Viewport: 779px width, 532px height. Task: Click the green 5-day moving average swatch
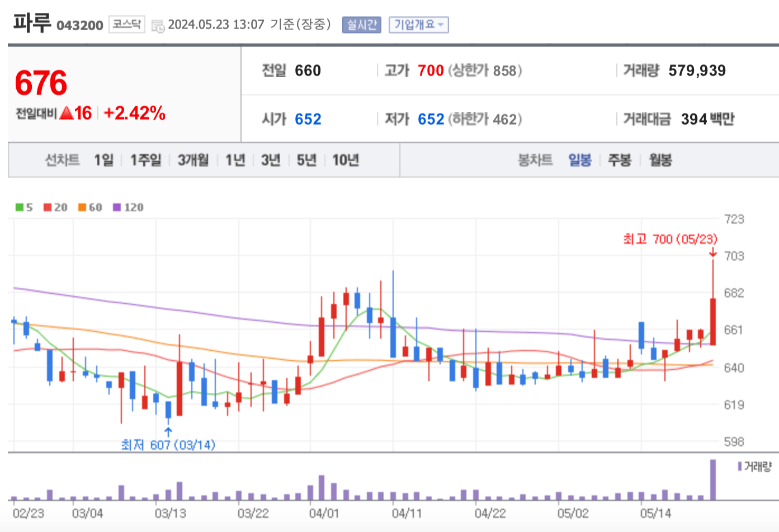pos(20,208)
